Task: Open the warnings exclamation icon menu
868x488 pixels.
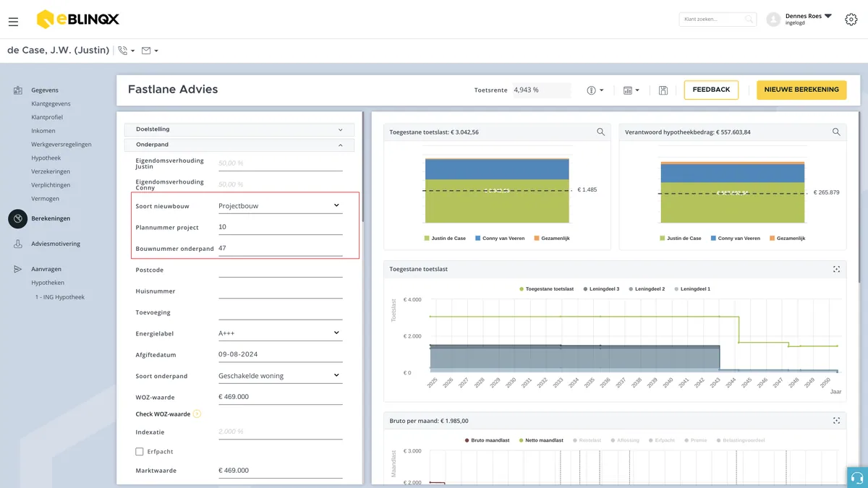Action: 595,90
